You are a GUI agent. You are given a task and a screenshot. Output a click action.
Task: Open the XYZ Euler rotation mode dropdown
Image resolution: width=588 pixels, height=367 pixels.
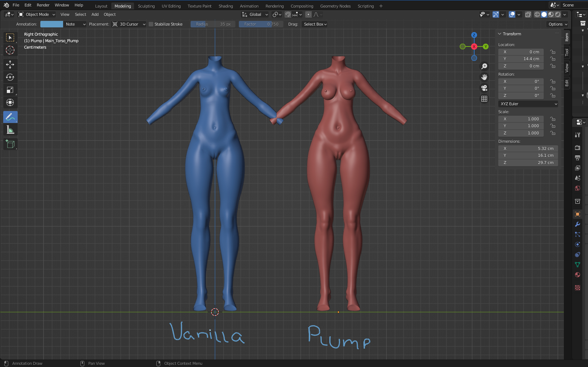coord(528,104)
